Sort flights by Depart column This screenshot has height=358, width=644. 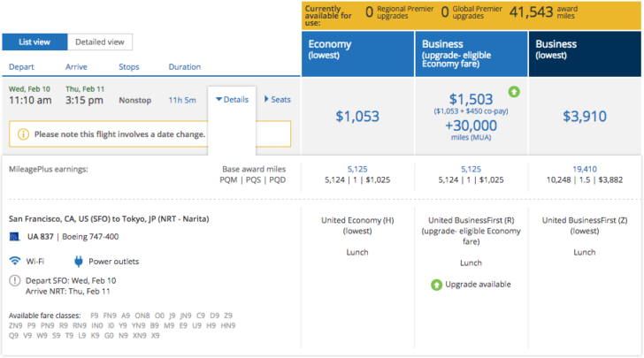tap(21, 67)
